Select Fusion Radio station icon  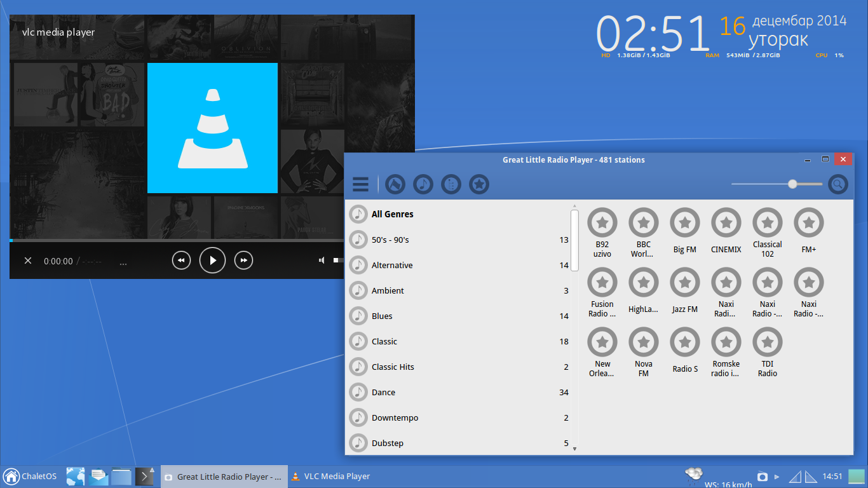click(x=602, y=282)
